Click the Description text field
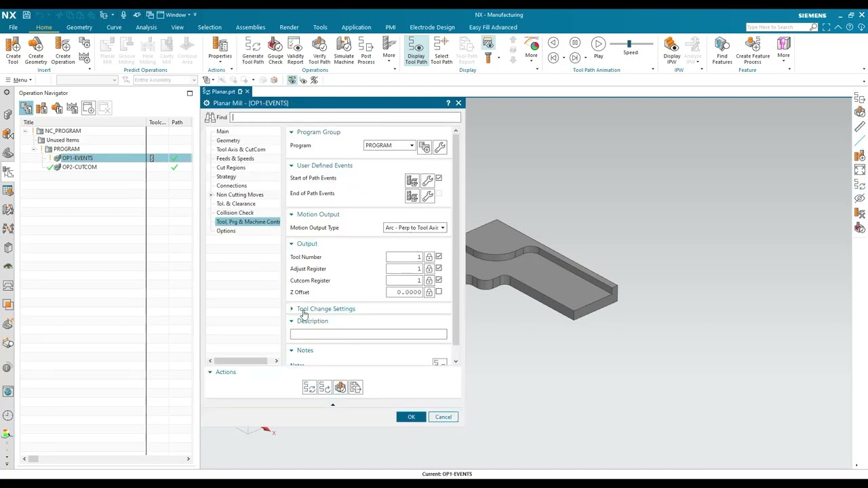This screenshot has width=868, height=488. (368, 334)
